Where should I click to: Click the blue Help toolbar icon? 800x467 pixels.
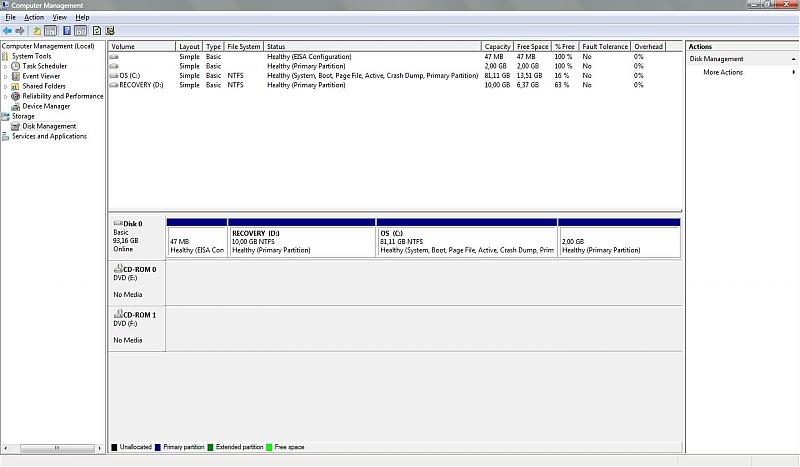tap(67, 31)
